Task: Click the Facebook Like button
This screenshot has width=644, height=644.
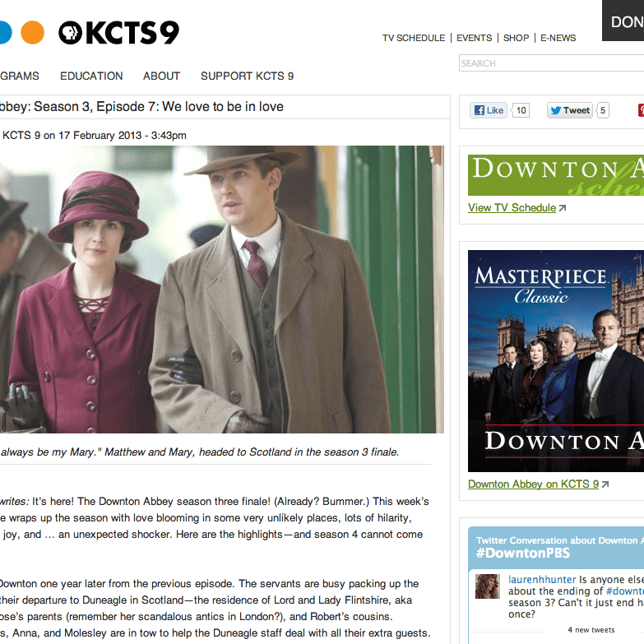Action: point(489,110)
